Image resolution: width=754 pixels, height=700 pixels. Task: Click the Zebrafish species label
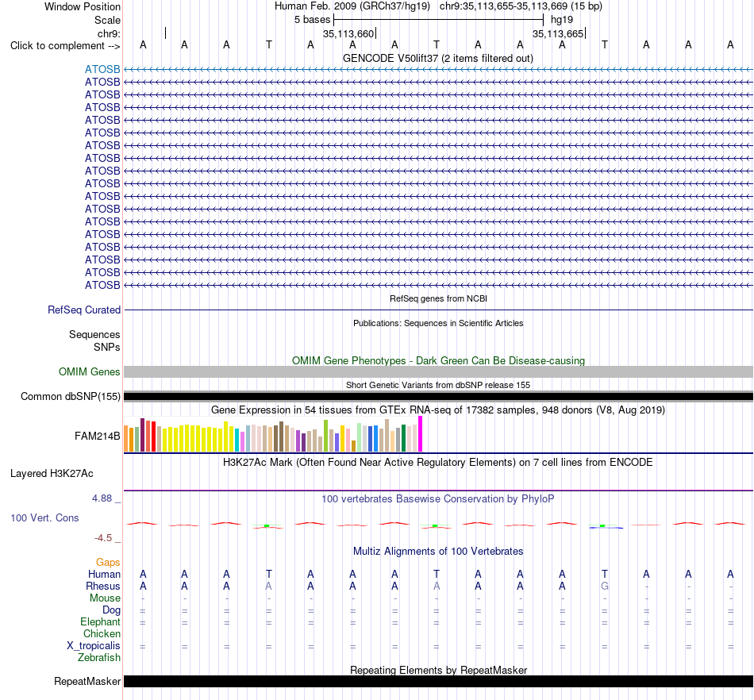(x=99, y=658)
